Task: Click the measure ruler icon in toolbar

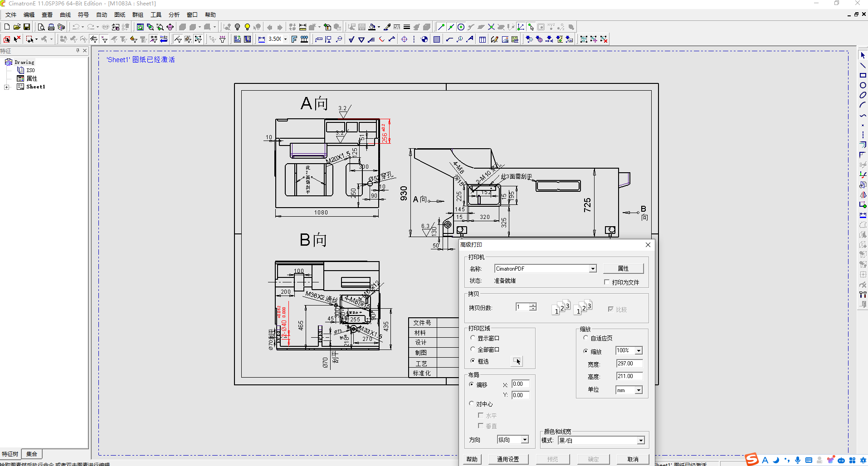Action: [x=302, y=27]
